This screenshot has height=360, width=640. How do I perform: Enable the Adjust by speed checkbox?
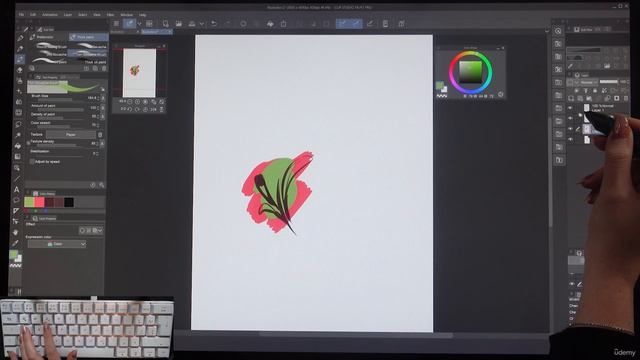pos(32,162)
